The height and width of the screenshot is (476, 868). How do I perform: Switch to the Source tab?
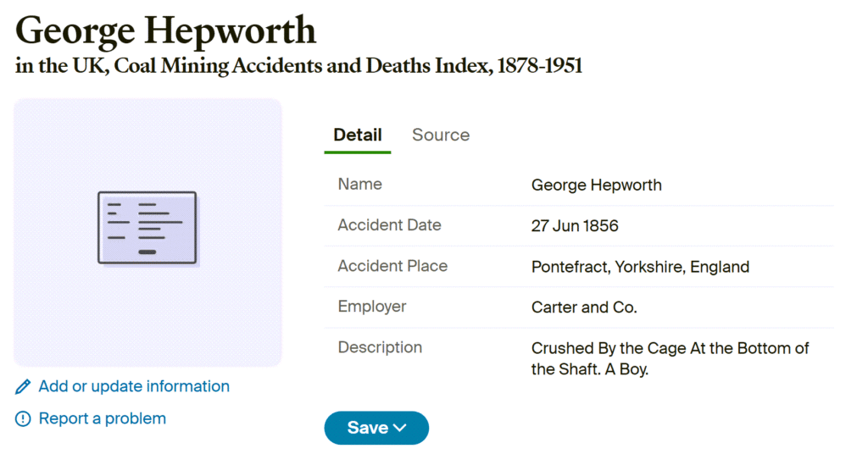[440, 135]
